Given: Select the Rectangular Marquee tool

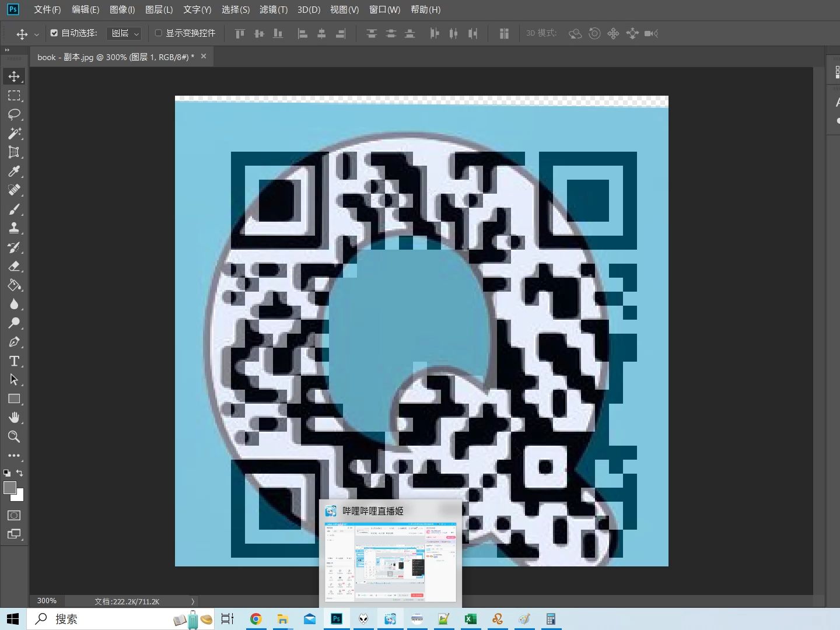Looking at the screenshot, I should pyautogui.click(x=14, y=95).
